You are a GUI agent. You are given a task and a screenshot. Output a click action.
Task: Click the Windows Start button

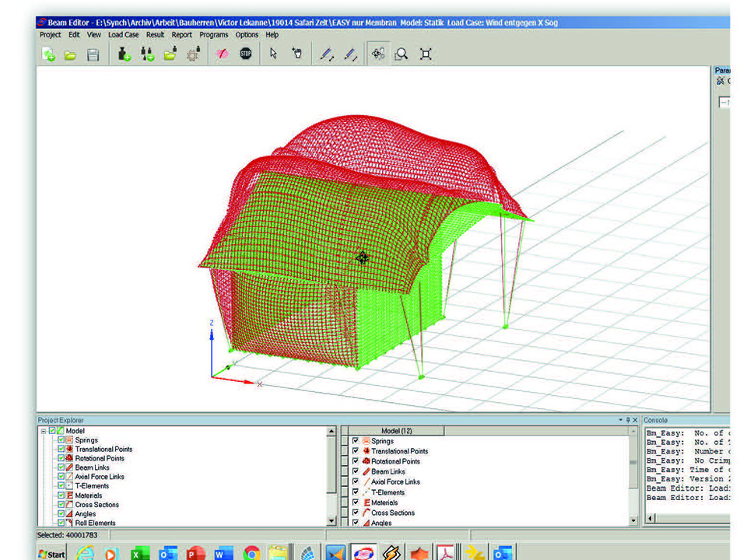pos(52,554)
